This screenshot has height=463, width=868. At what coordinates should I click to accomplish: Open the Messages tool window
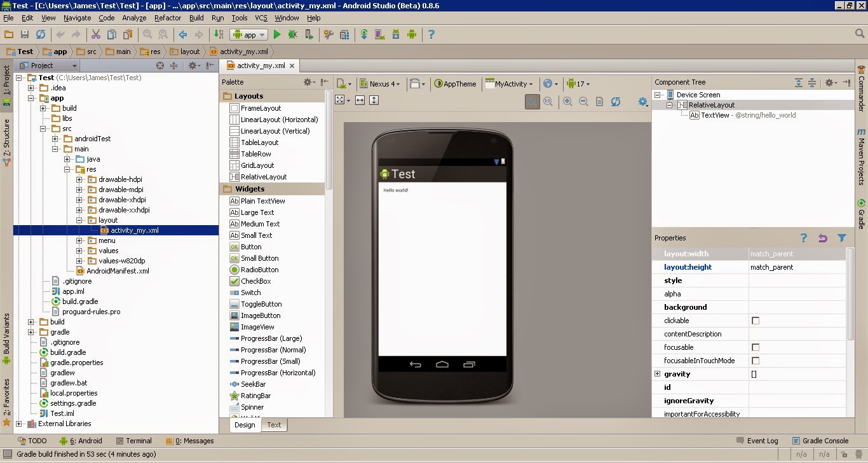[189, 441]
